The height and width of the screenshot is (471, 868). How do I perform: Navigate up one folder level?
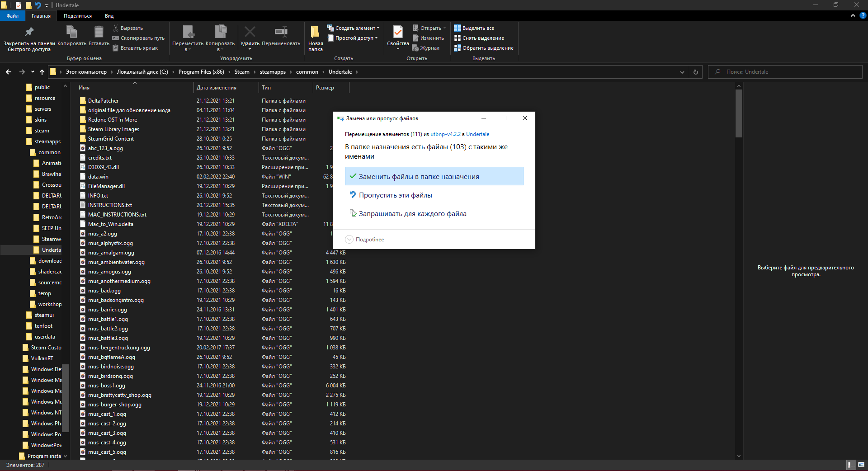42,72
